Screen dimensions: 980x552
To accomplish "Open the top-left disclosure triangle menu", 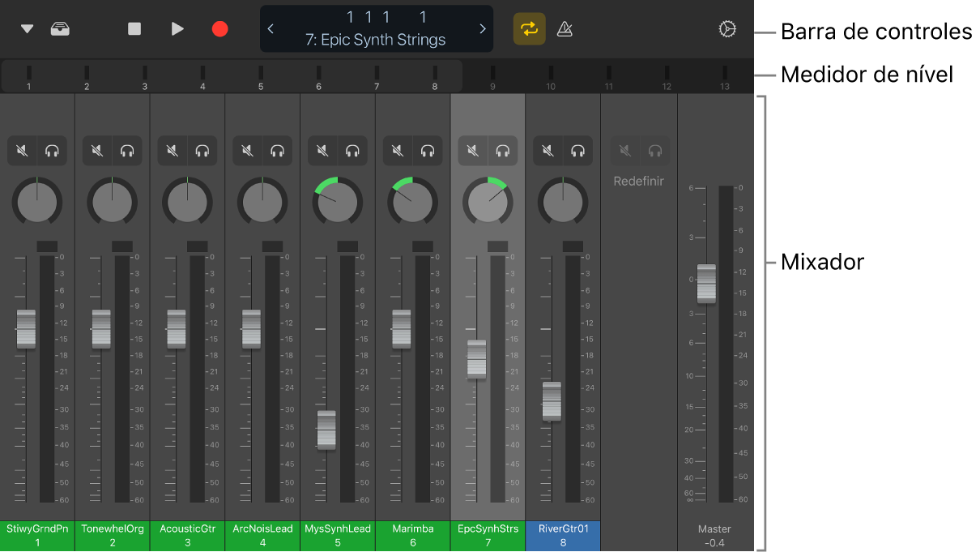I will point(26,28).
